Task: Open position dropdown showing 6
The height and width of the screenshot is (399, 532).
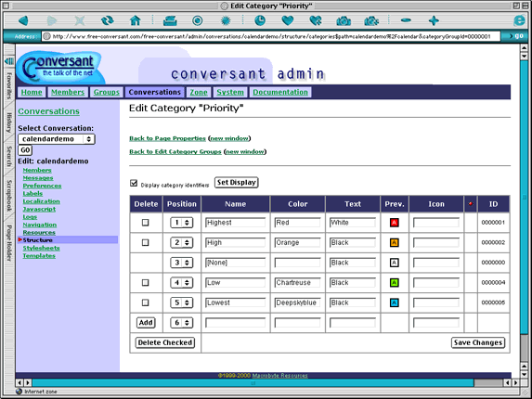Action: pyautogui.click(x=182, y=323)
